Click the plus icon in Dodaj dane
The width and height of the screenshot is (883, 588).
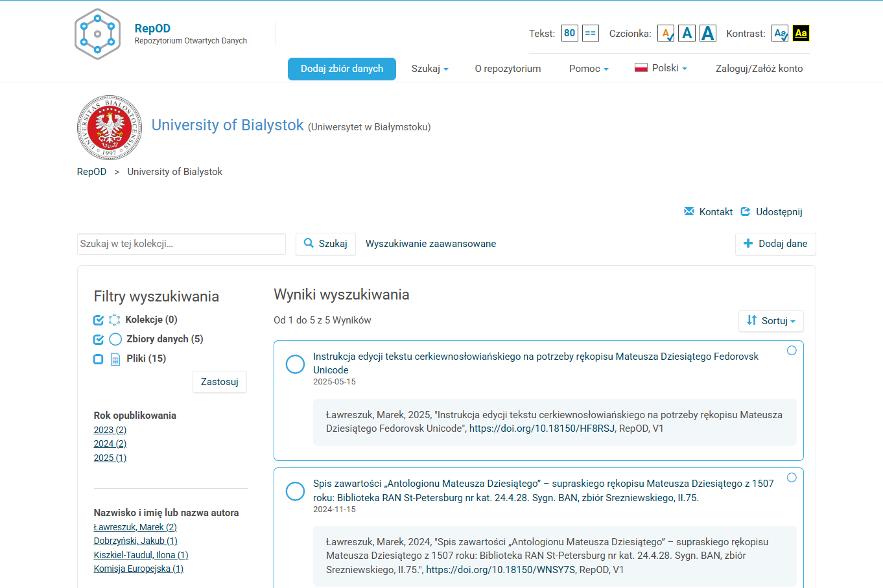748,243
